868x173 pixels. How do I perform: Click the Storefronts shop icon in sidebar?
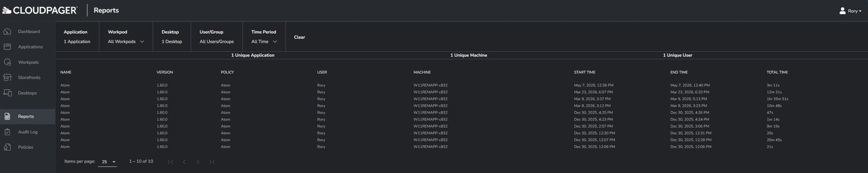click(7, 77)
